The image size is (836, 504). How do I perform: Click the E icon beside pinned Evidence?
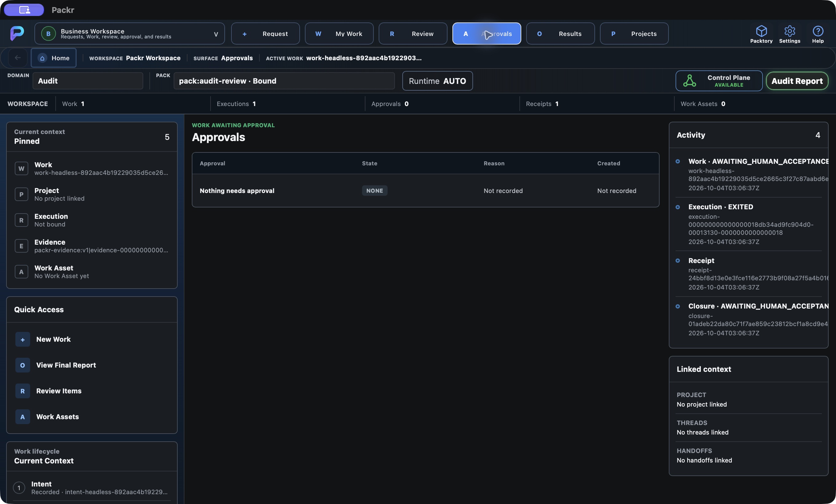(x=22, y=246)
